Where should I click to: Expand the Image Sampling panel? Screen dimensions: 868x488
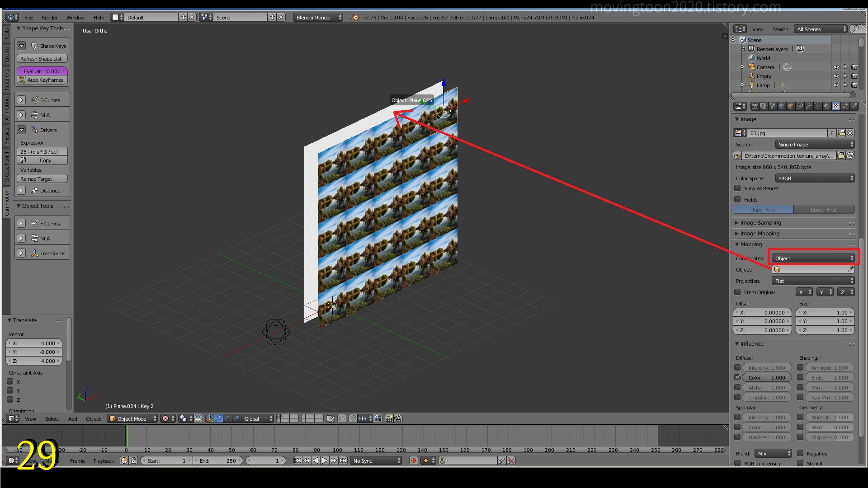click(760, 222)
